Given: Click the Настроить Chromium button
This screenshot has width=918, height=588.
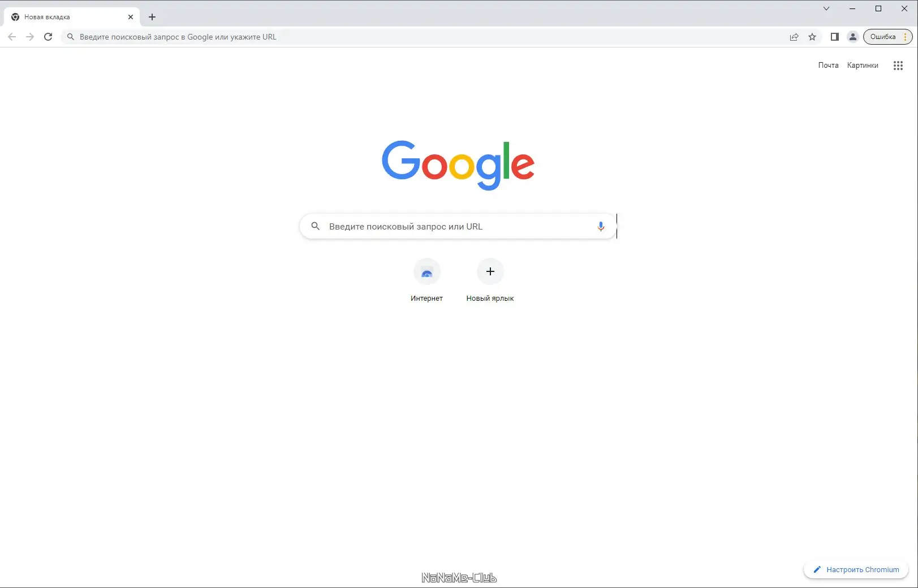Looking at the screenshot, I should tap(856, 569).
